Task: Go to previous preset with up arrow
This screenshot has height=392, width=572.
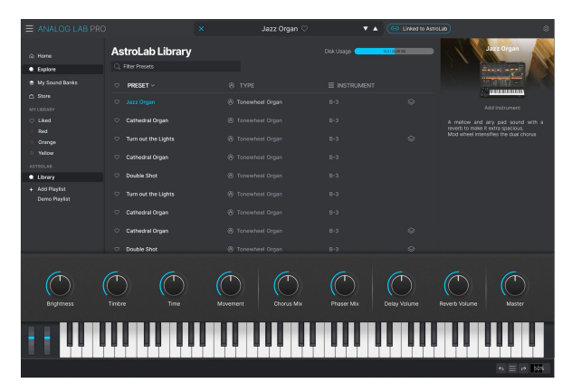Action: 375,28
